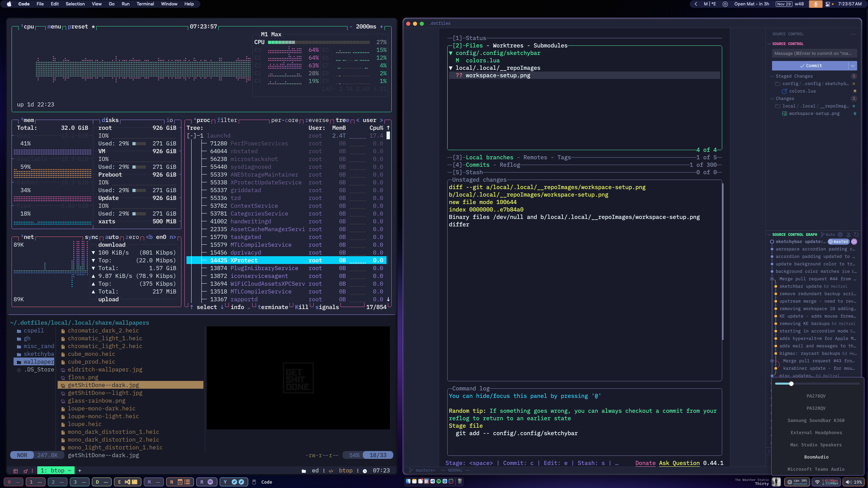868x488 pixels.
Task: Collapse the SOURCE CONTROL GRAPH section
Action: [x=769, y=235]
